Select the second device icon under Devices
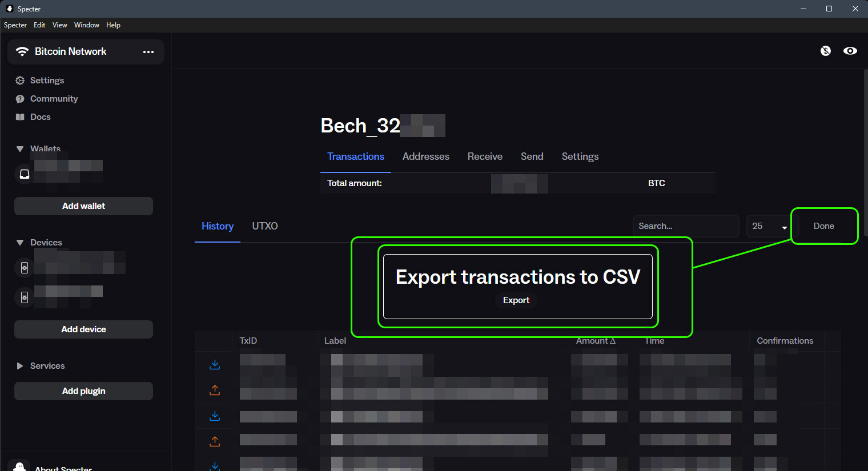Viewport: 868px width, 471px height. click(x=25, y=297)
